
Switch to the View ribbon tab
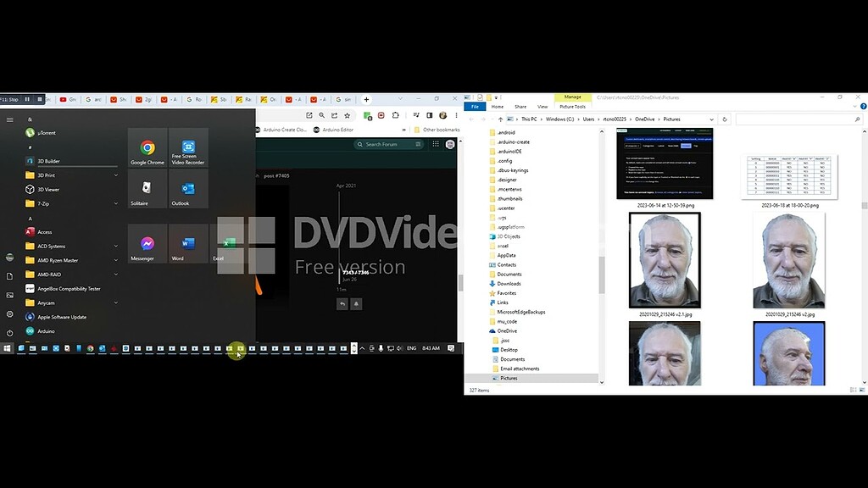(542, 106)
